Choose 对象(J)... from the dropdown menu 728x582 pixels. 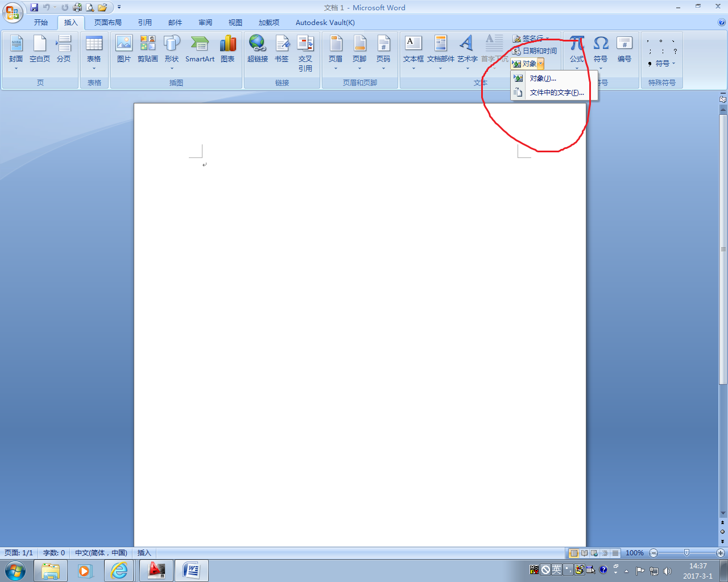tap(555, 78)
